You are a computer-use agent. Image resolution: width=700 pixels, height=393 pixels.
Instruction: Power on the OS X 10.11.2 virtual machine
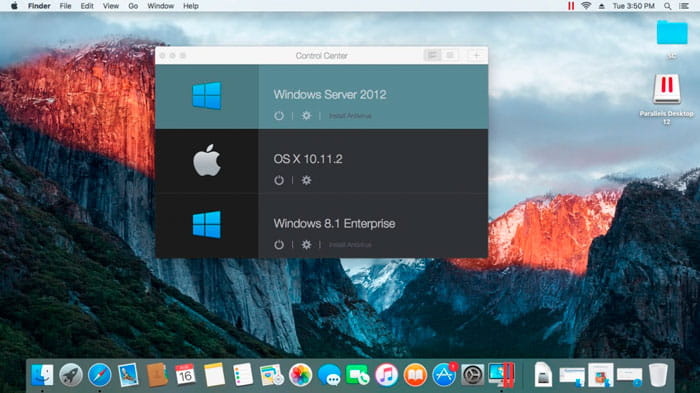(279, 180)
